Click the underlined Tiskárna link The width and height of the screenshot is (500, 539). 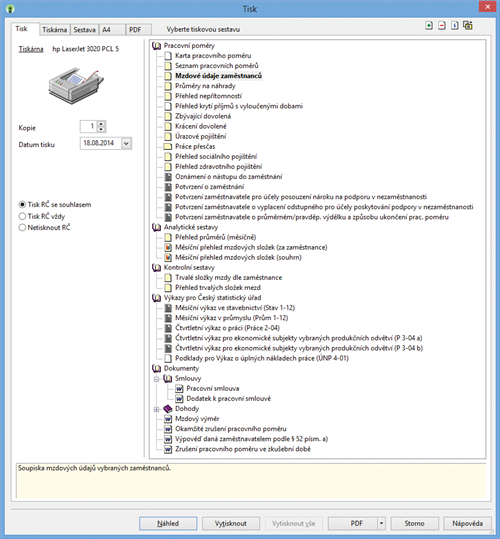pos(31,49)
